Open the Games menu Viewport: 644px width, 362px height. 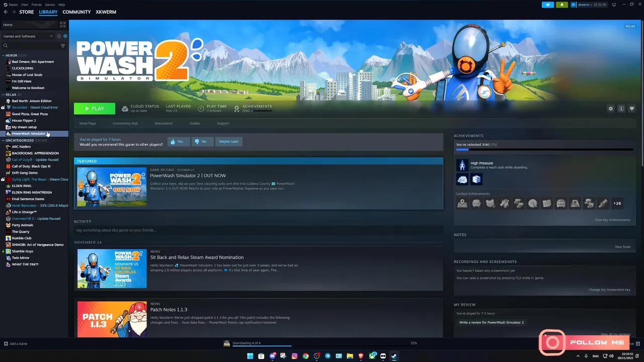50,5
